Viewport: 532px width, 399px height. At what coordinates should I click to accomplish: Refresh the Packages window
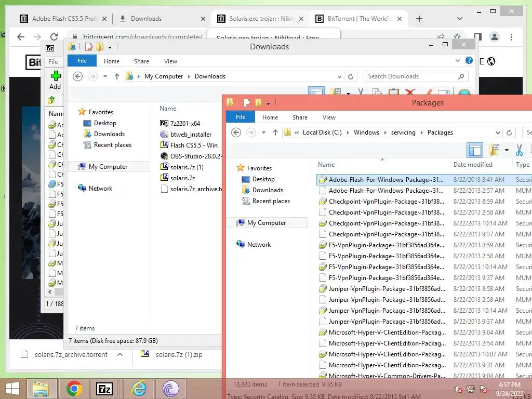[x=509, y=132]
